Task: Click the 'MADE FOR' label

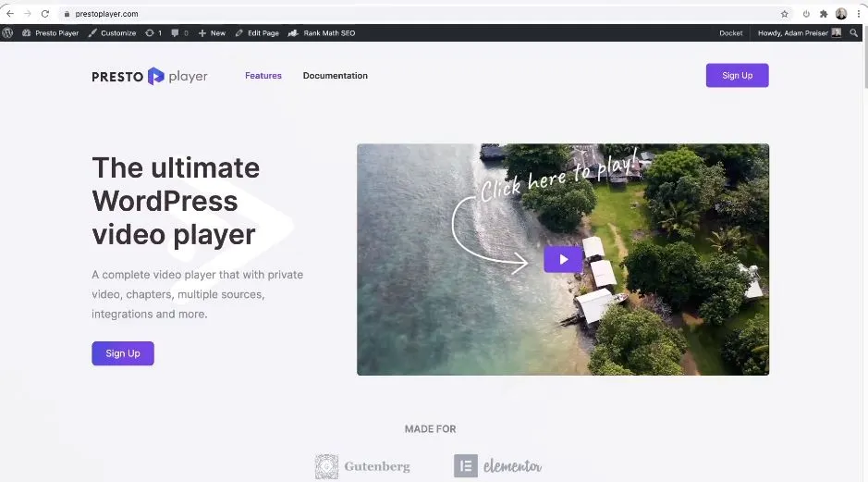Action: pyautogui.click(x=430, y=429)
